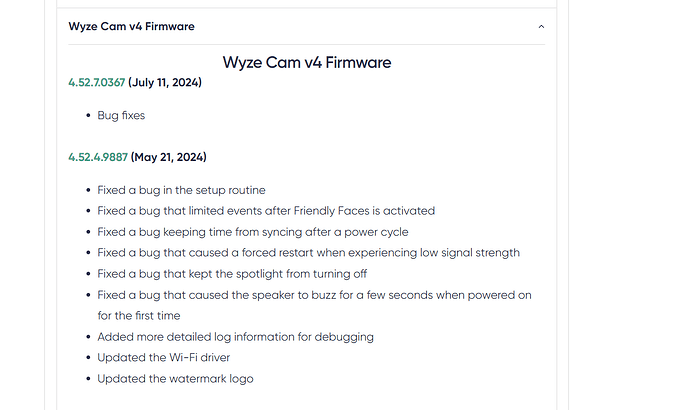Click the Wyze Cam v4 Firmware accordion title
Image resolution: width=690 pixels, height=410 pixels.
click(131, 26)
